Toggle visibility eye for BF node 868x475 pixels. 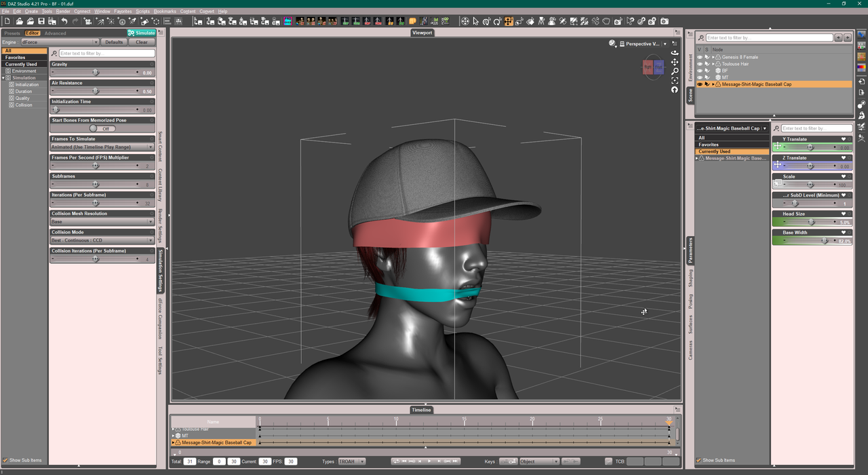coord(700,71)
